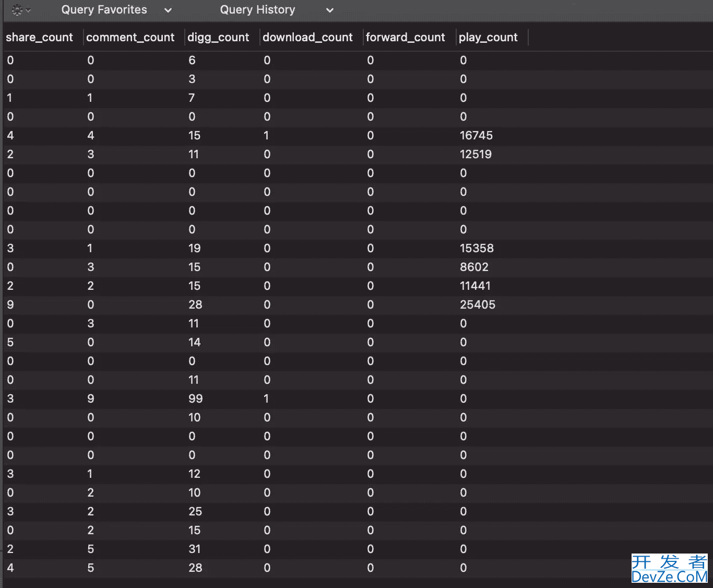
Task: Select the play_count cell 15358
Action: tap(477, 249)
